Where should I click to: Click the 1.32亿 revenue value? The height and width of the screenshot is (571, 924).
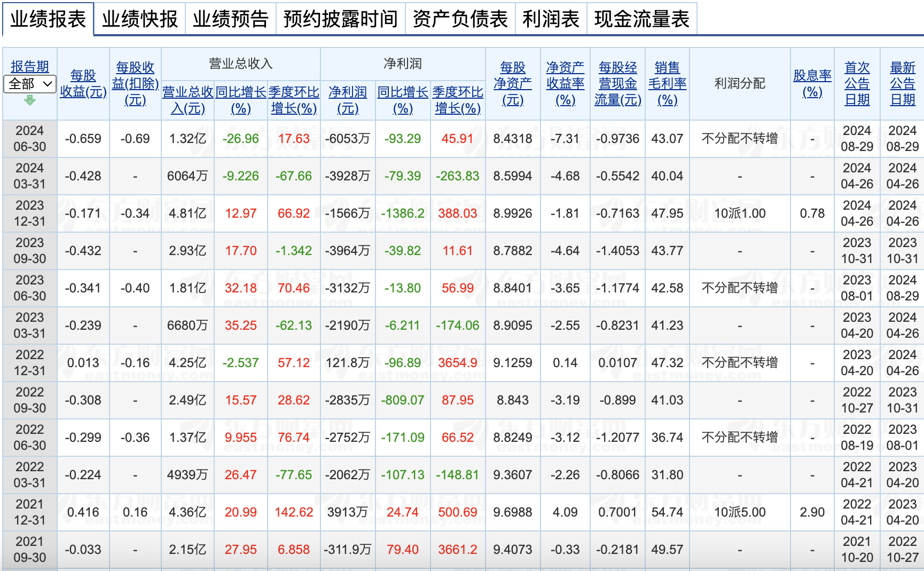point(187,139)
